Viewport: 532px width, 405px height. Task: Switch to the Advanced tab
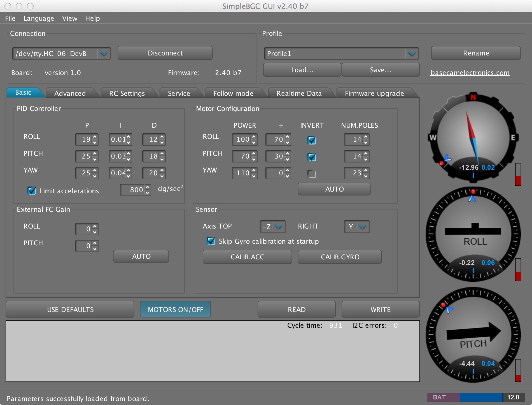pyautogui.click(x=70, y=93)
